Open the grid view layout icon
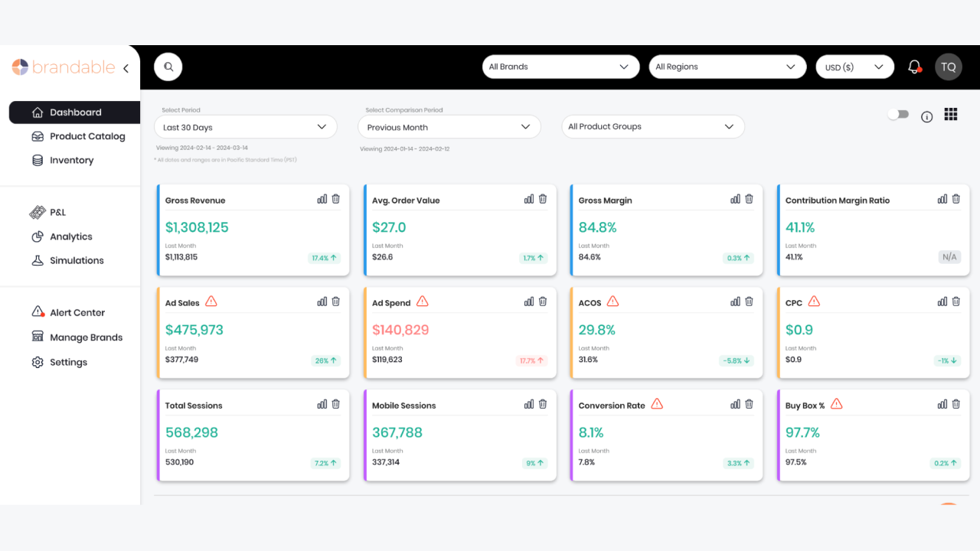This screenshot has height=551, width=980. (951, 114)
